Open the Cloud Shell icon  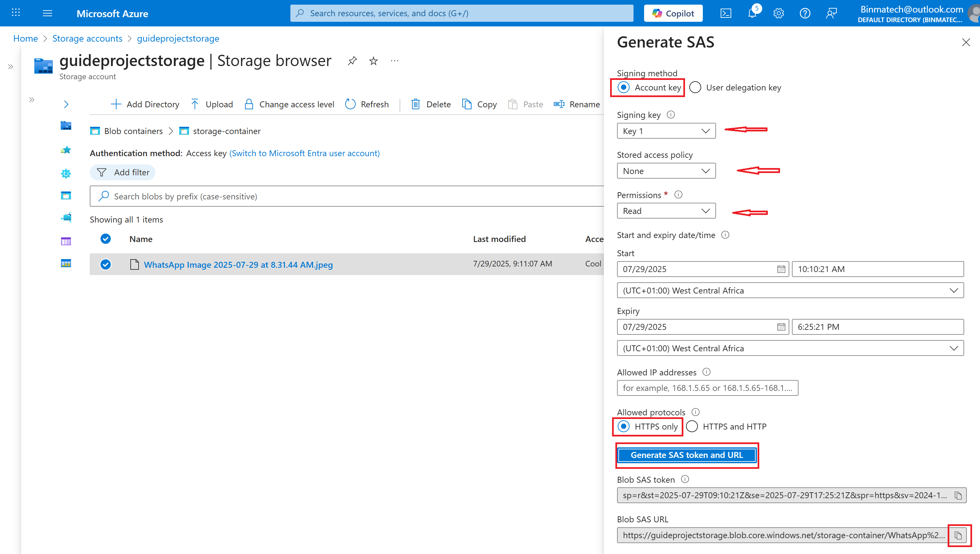726,13
